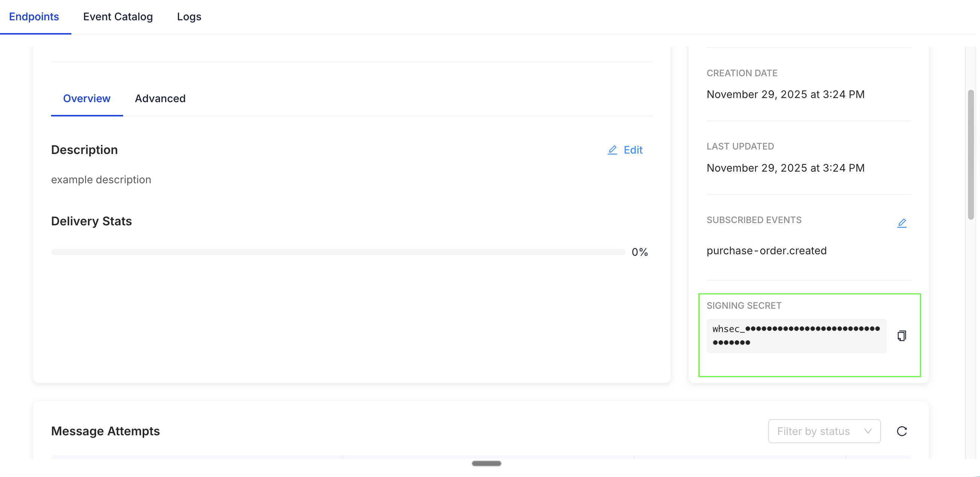
Task: Click the example description text
Action: (x=101, y=179)
